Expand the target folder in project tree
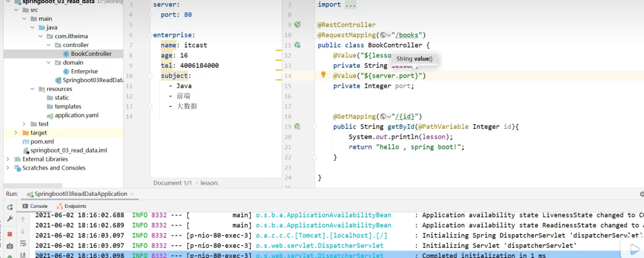Image resolution: width=644 pixels, height=258 pixels. (16, 133)
